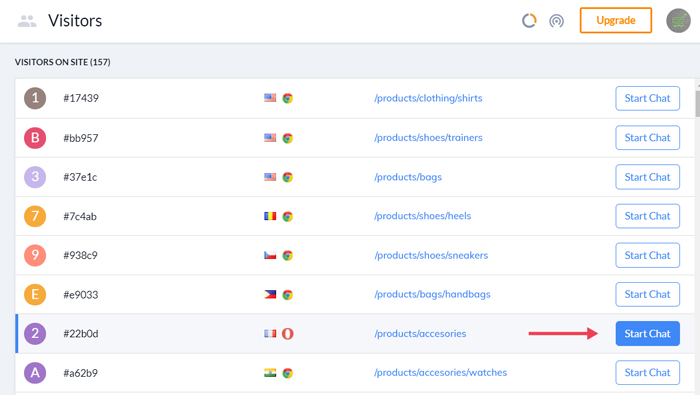Image resolution: width=700 pixels, height=395 pixels.
Task: Open the /products/shoes/trainers link
Action: pos(428,137)
